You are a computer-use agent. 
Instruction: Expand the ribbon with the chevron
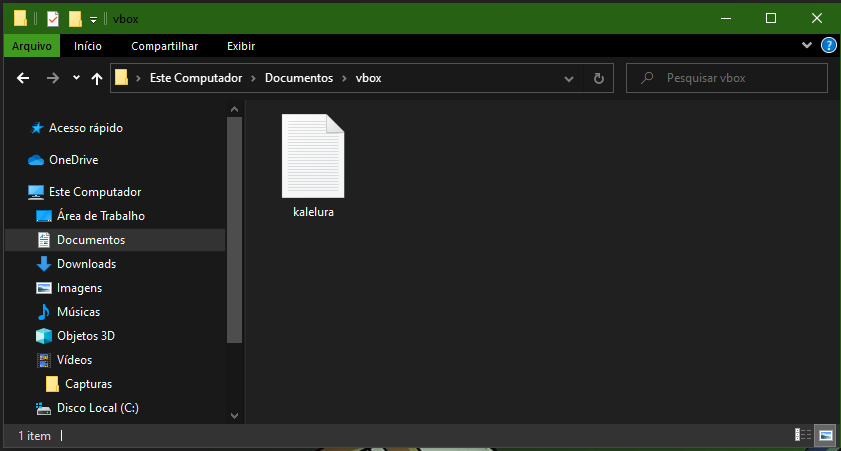(x=808, y=45)
